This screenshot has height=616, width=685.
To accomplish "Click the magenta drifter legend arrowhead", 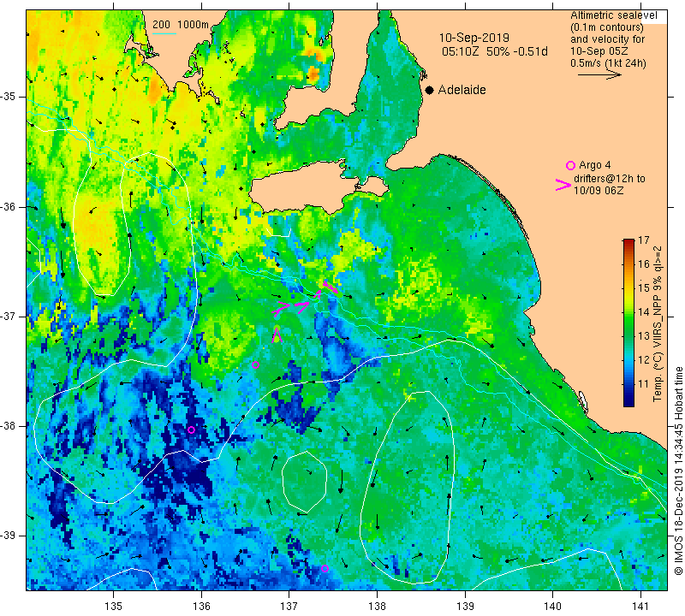I will (x=563, y=185).
